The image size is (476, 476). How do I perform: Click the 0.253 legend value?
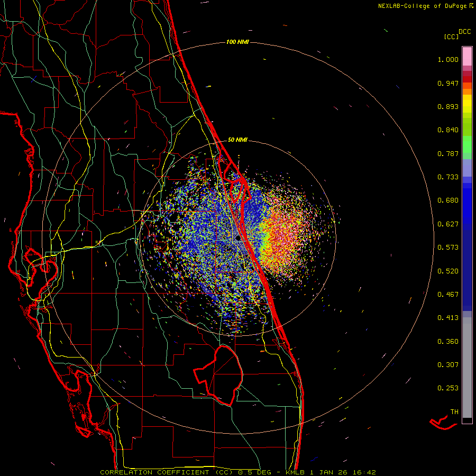(x=448, y=388)
